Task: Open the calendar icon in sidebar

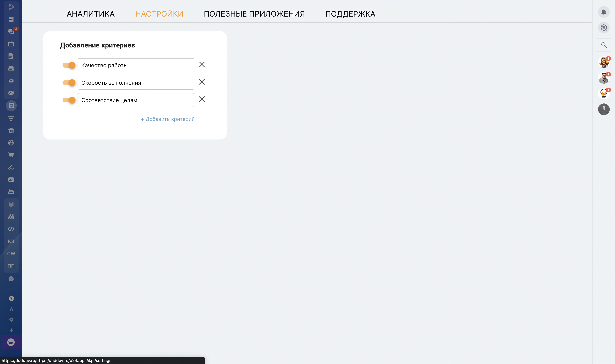Action: [x=11, y=44]
